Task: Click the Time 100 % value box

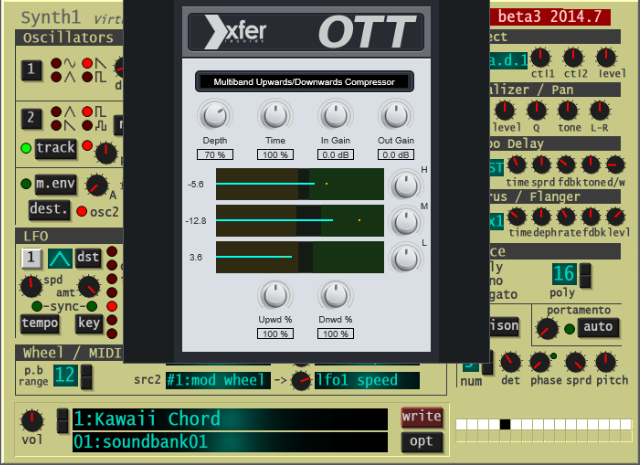Action: 275,155
